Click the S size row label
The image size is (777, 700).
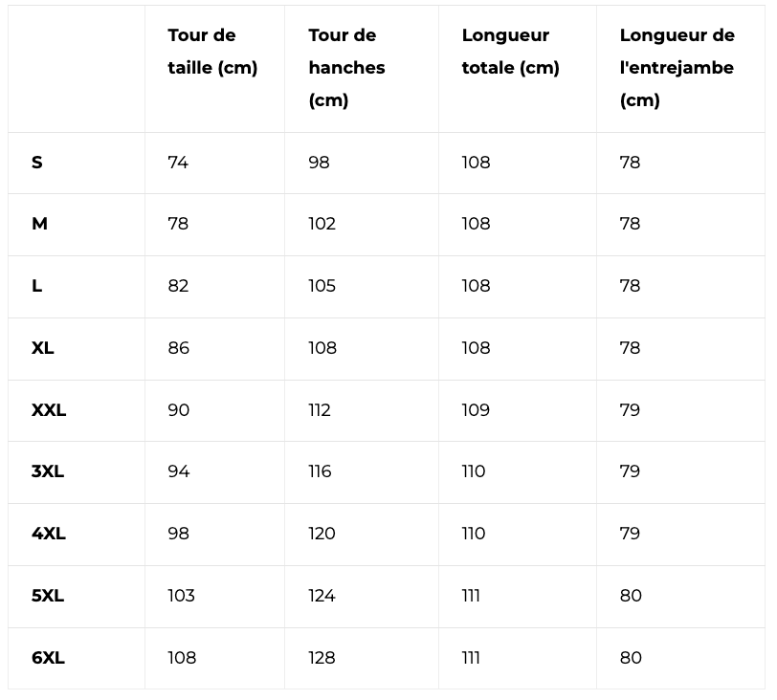point(37,163)
